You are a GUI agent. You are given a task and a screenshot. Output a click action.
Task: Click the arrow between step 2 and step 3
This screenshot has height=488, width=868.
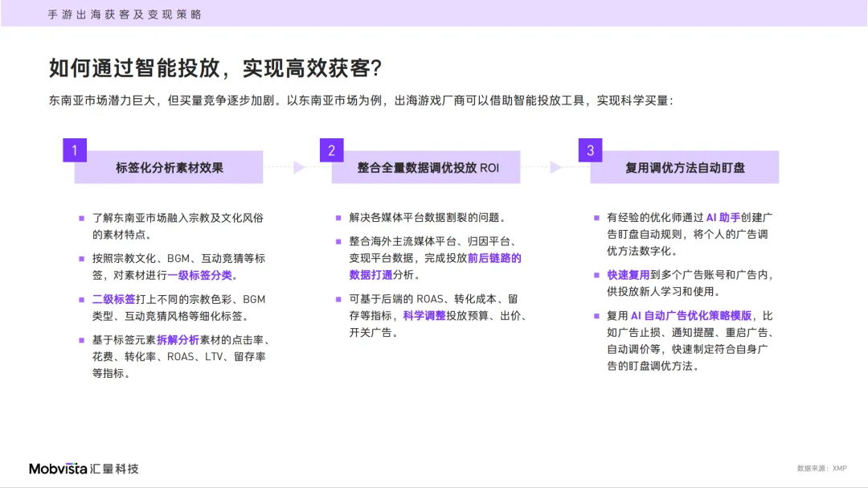click(555, 167)
